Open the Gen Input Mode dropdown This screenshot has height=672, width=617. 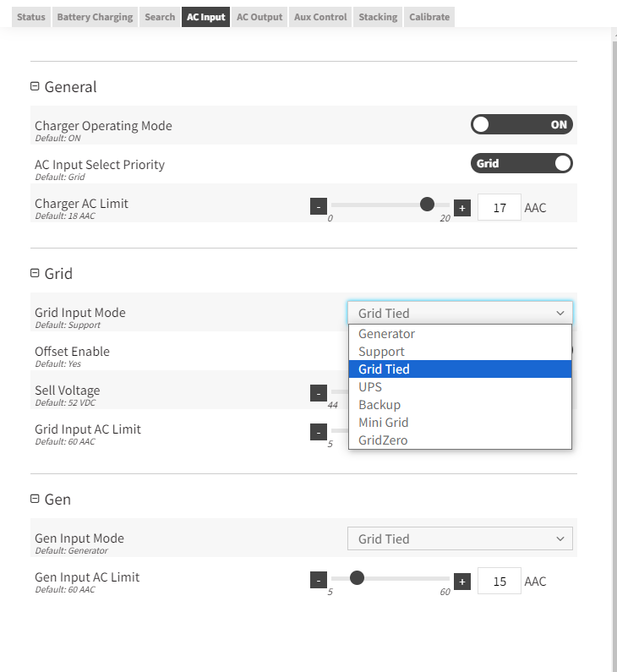(x=460, y=538)
